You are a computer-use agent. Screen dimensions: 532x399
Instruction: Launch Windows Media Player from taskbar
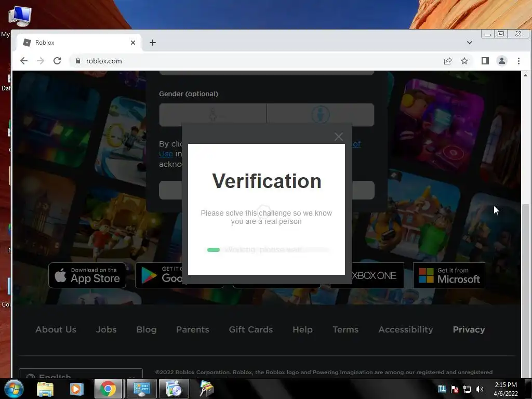point(76,389)
